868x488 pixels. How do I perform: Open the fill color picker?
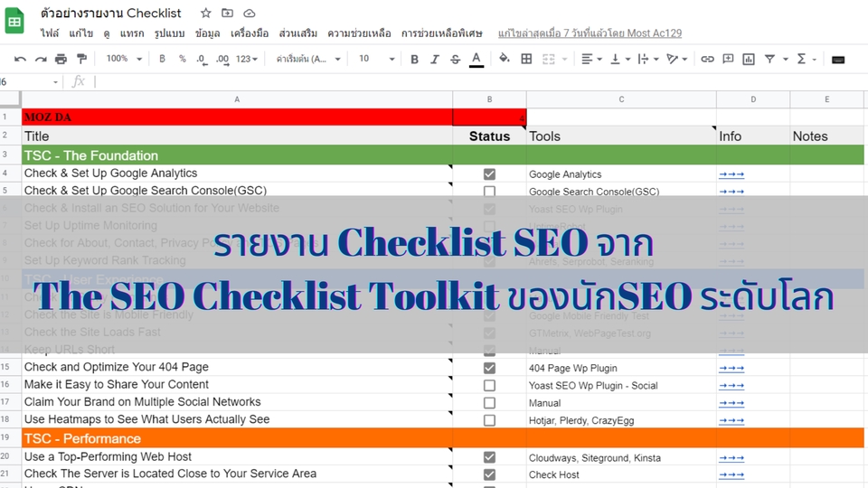[504, 59]
